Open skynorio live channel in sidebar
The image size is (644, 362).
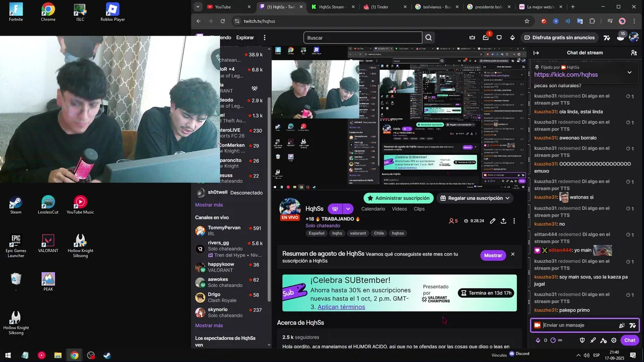tap(230, 313)
